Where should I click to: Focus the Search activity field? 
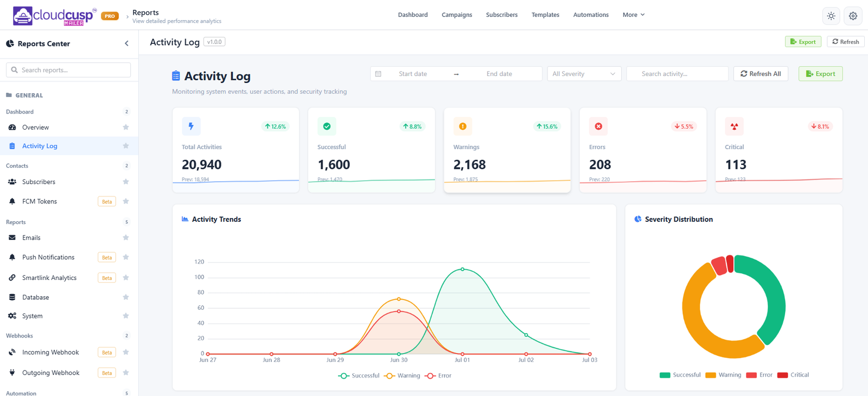(x=677, y=74)
